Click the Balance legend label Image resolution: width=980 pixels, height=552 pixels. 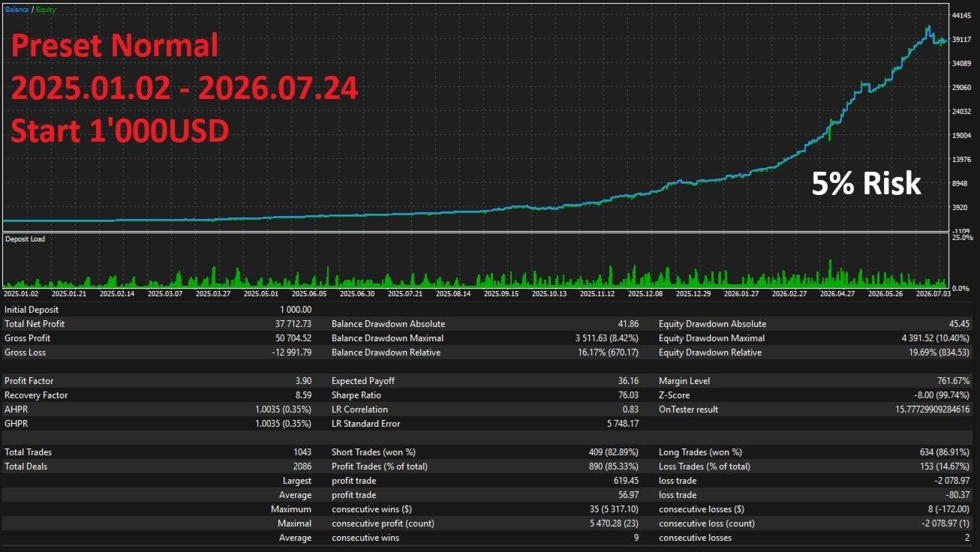(17, 10)
